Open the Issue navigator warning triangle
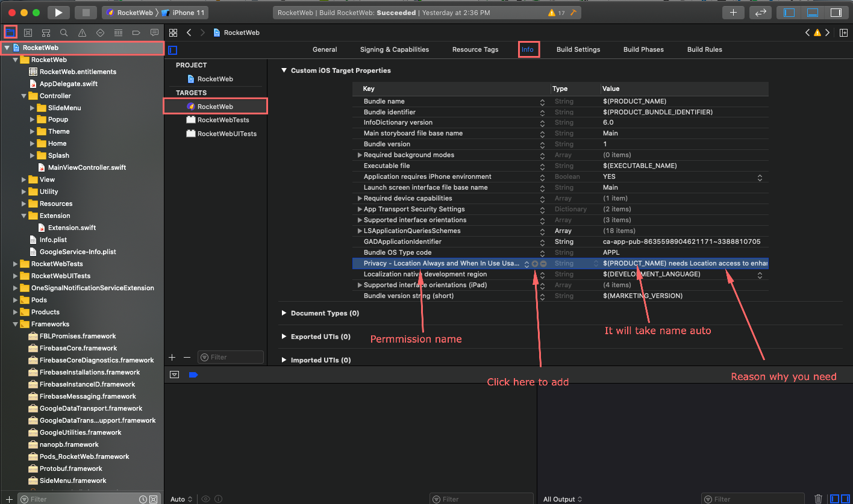The width and height of the screenshot is (853, 504). coord(81,32)
